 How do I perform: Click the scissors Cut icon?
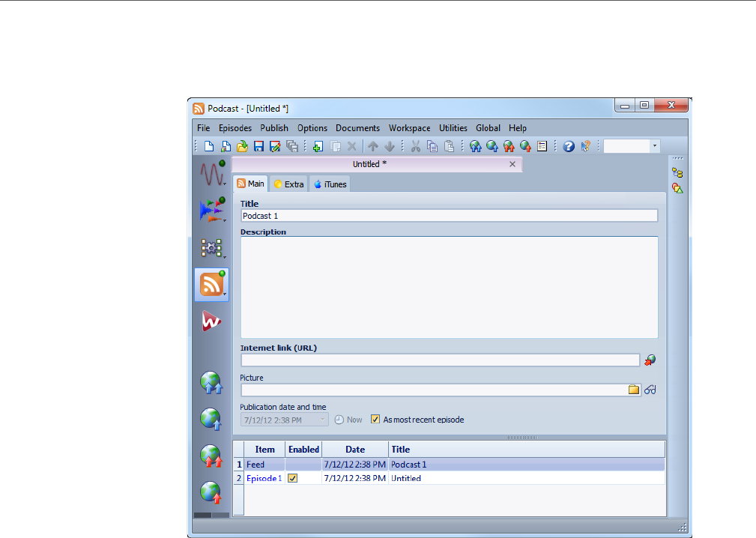[416, 146]
